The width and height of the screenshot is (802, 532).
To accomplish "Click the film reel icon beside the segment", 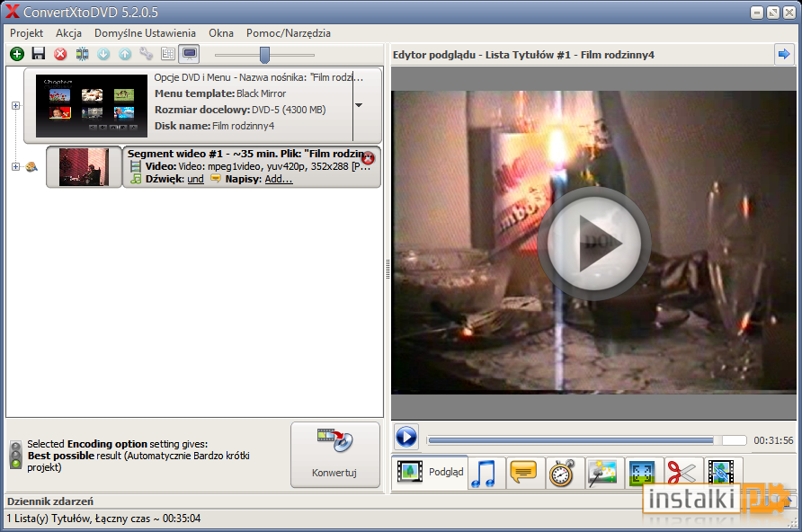I will click(x=31, y=166).
